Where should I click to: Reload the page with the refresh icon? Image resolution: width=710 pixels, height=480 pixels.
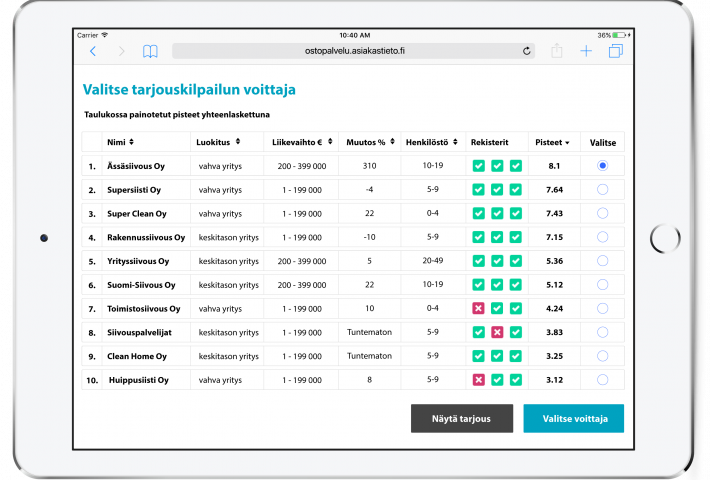click(x=526, y=51)
